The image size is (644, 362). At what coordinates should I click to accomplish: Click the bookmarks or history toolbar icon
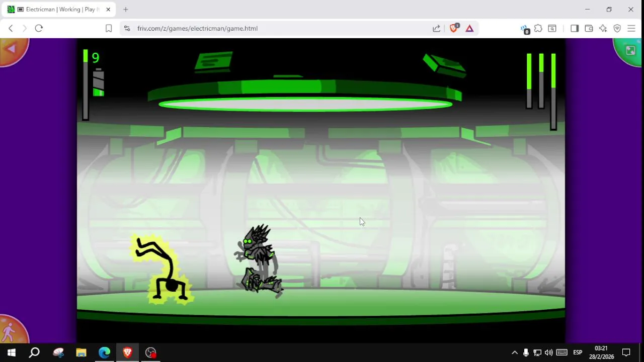tap(552, 29)
